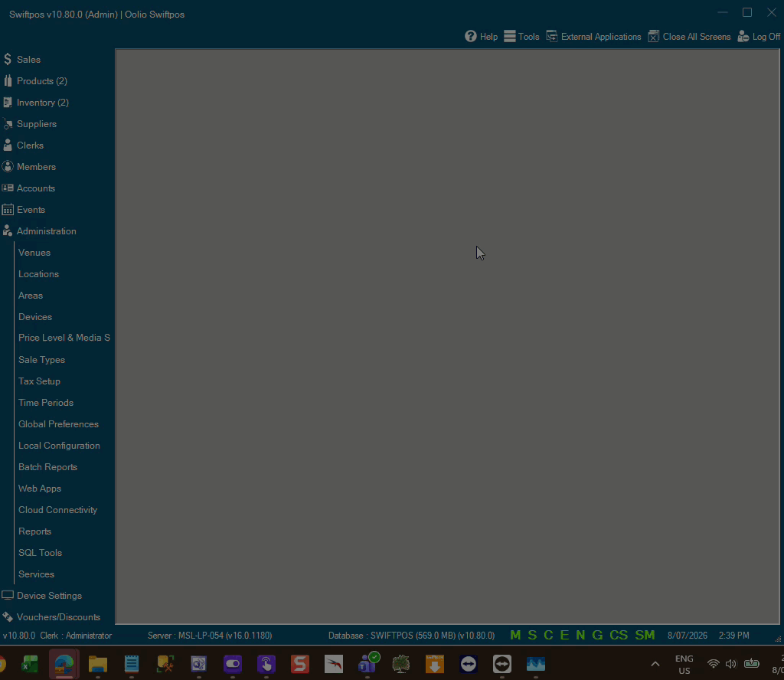Open the Suppliers menu

[x=37, y=123]
